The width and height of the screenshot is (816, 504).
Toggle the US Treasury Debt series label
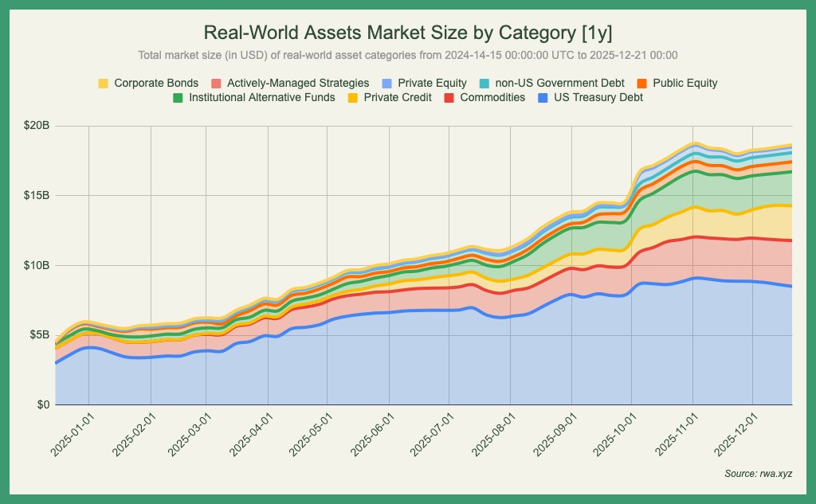point(598,98)
